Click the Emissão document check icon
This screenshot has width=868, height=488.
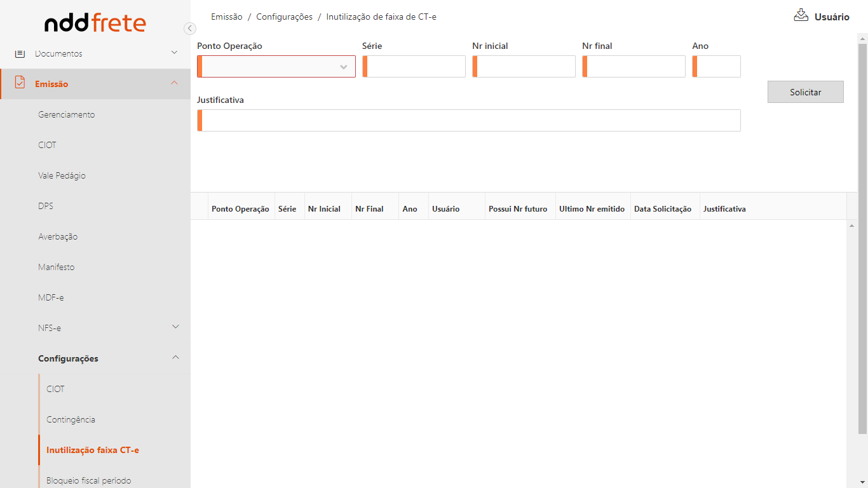pyautogui.click(x=20, y=83)
